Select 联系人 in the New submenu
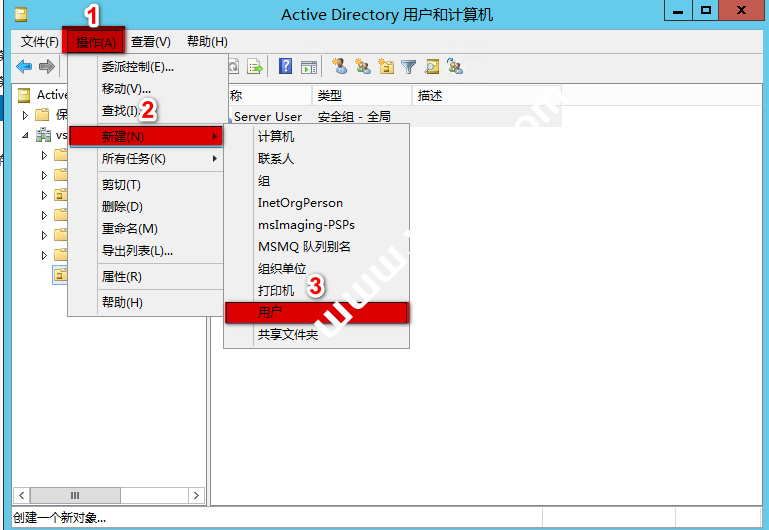 [x=316, y=158]
